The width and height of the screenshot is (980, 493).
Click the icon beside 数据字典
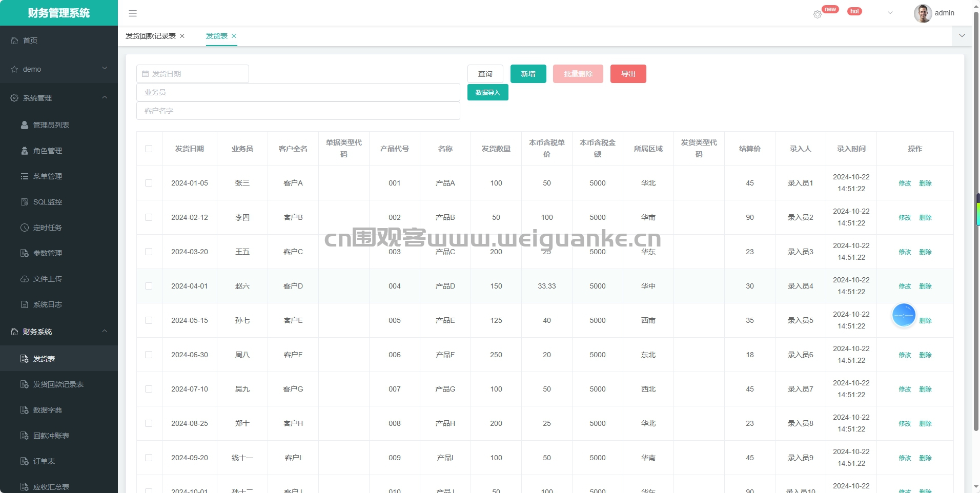[x=25, y=410]
